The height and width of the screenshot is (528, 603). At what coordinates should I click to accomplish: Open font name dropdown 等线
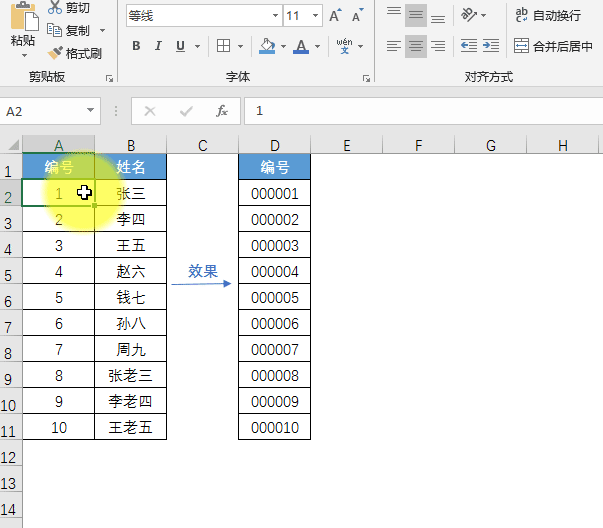275,16
